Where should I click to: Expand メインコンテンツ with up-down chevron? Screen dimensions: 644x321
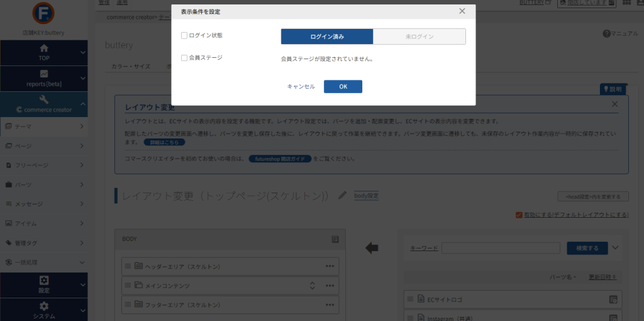312,286
